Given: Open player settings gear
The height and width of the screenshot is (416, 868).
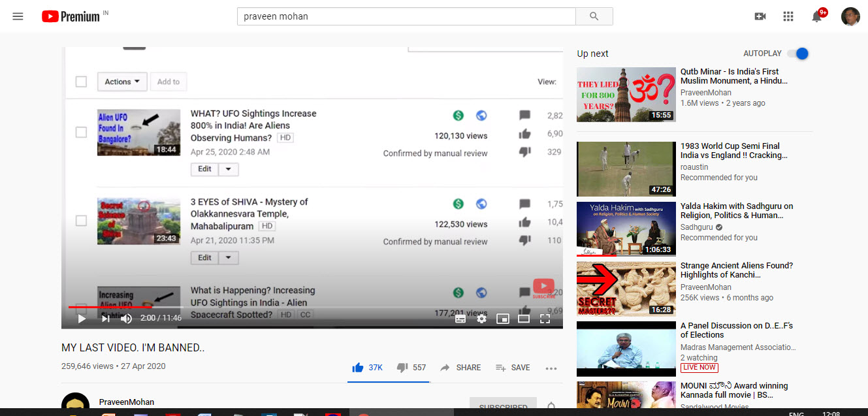Looking at the screenshot, I should click(481, 319).
